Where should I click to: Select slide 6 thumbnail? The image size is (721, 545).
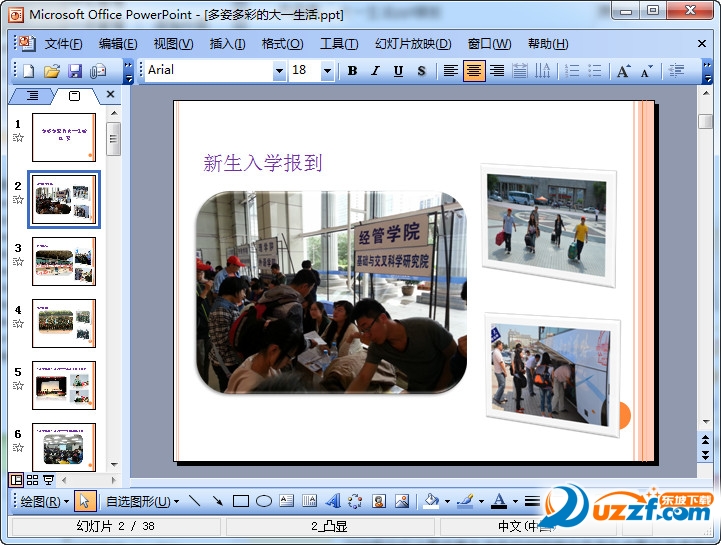coord(64,447)
